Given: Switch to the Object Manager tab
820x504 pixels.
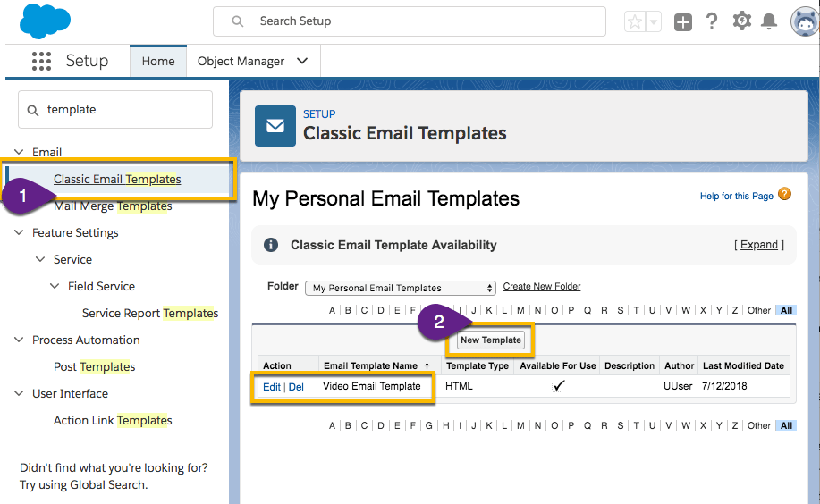Looking at the screenshot, I should tap(241, 61).
